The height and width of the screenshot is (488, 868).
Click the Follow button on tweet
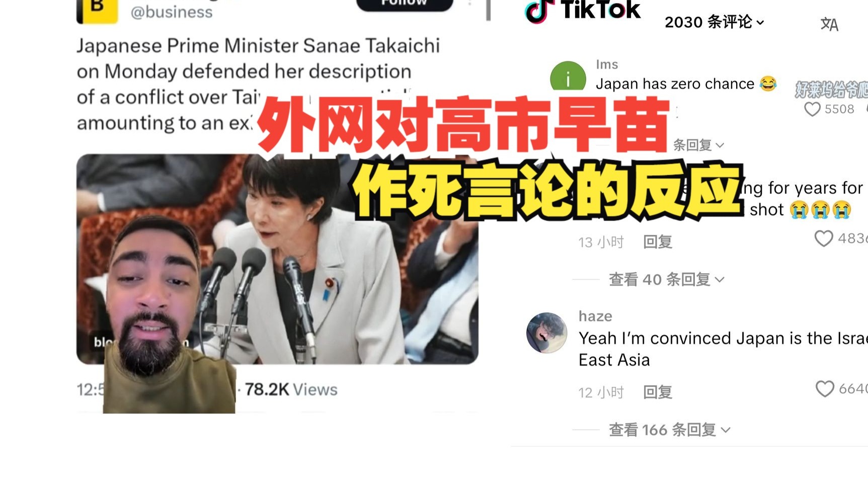coord(405,5)
